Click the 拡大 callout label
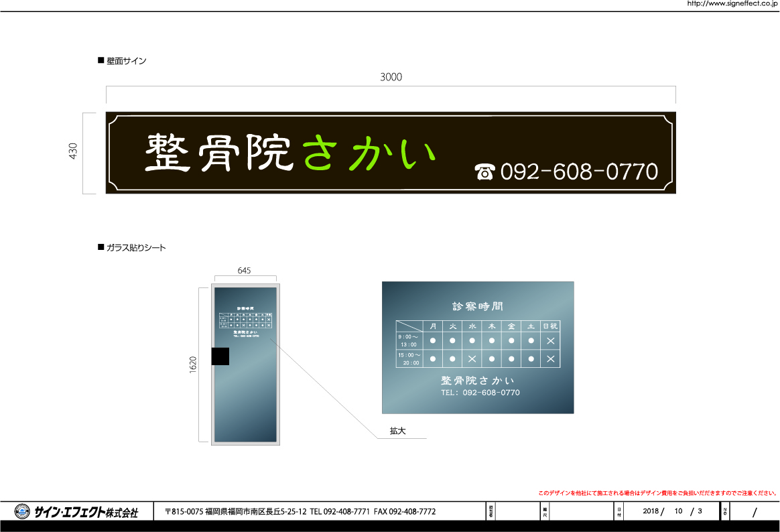780x532 pixels. (x=398, y=431)
